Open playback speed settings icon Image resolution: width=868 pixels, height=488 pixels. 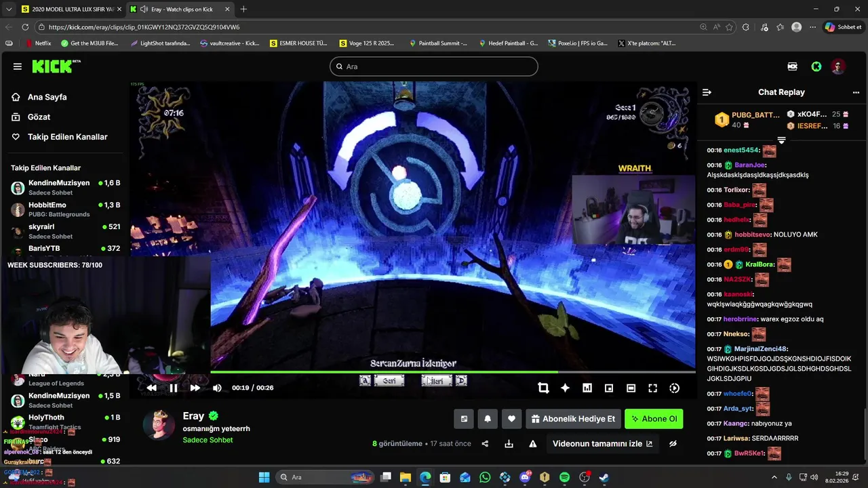(x=674, y=388)
